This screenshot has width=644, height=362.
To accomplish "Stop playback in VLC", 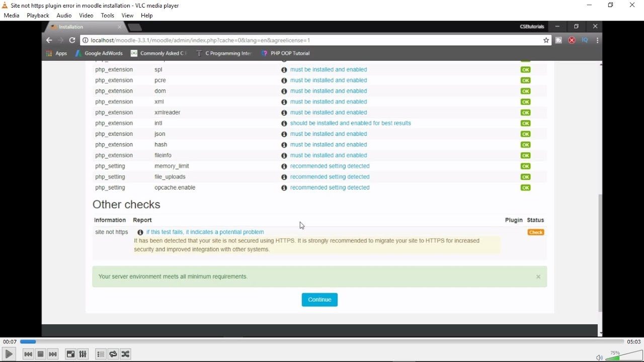I will click(x=41, y=354).
